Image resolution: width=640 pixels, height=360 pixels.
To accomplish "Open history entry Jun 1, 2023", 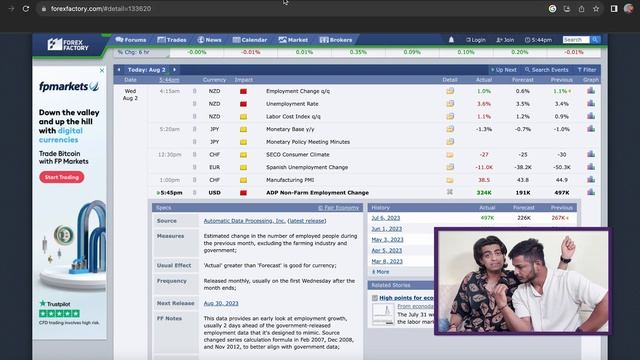I will pyautogui.click(x=387, y=229).
